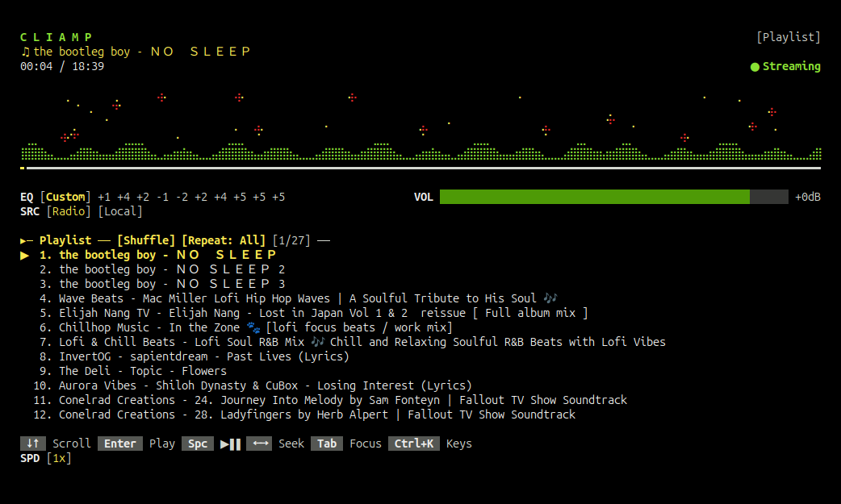The image size is (841, 504).
Task: Click the elapsed time 00:04 / 18:39
Action: (62, 66)
